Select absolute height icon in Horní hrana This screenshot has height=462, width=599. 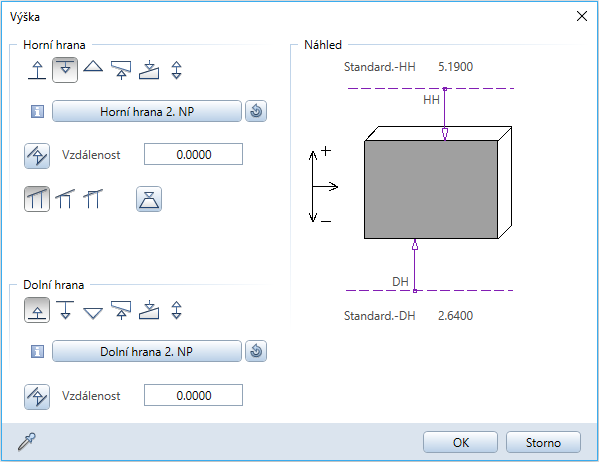tap(37, 70)
